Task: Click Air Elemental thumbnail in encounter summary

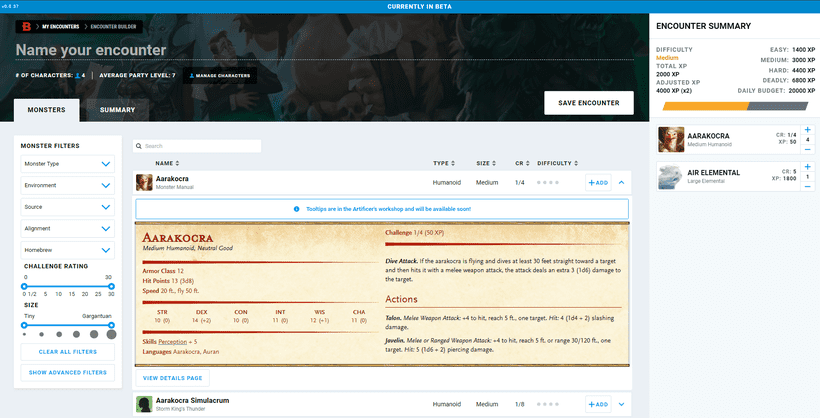Action: (671, 177)
